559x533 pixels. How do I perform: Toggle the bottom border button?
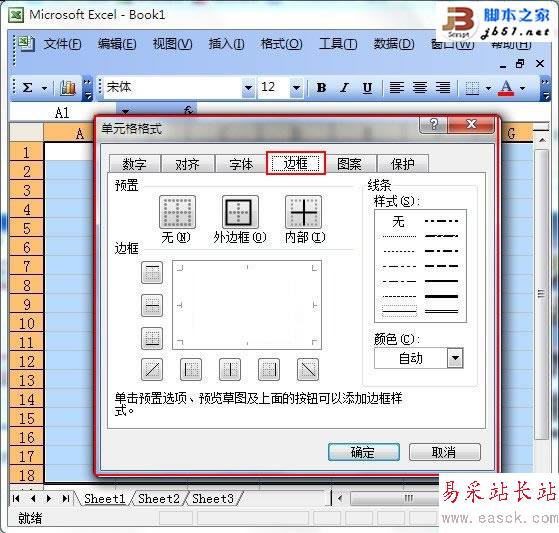click(x=152, y=338)
